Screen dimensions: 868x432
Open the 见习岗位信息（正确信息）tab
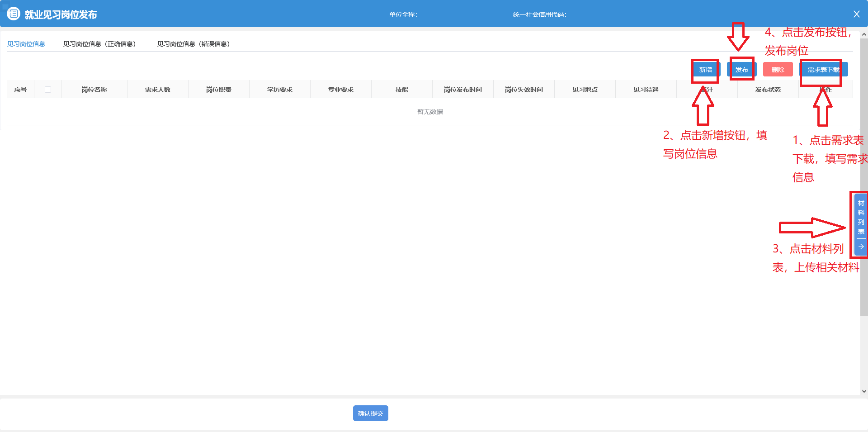[99, 44]
